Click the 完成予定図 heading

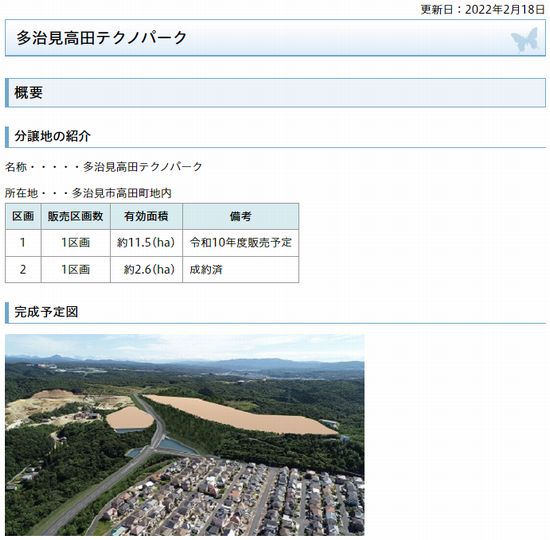46,312
